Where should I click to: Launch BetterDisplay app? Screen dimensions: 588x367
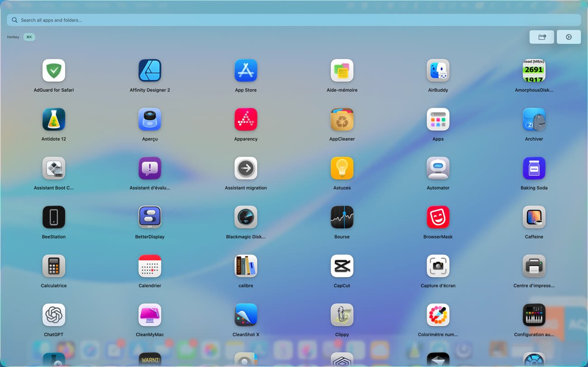(150, 217)
